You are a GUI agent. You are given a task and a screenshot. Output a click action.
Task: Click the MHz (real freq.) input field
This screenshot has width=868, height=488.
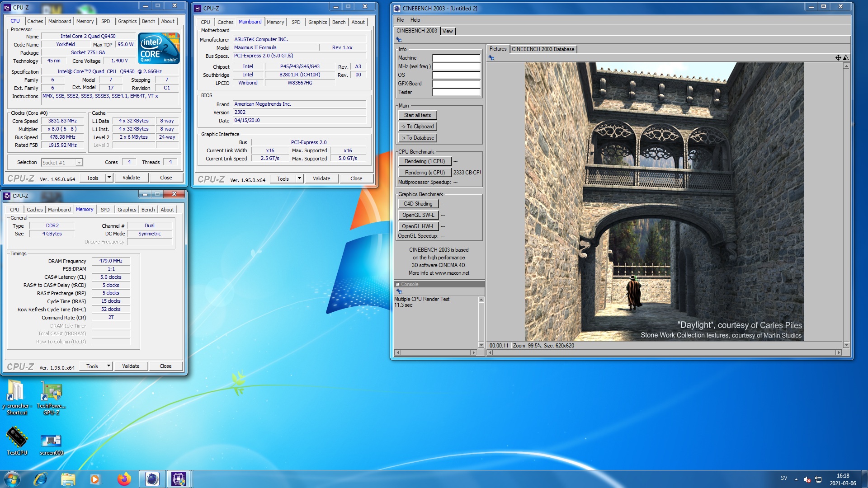pos(456,66)
